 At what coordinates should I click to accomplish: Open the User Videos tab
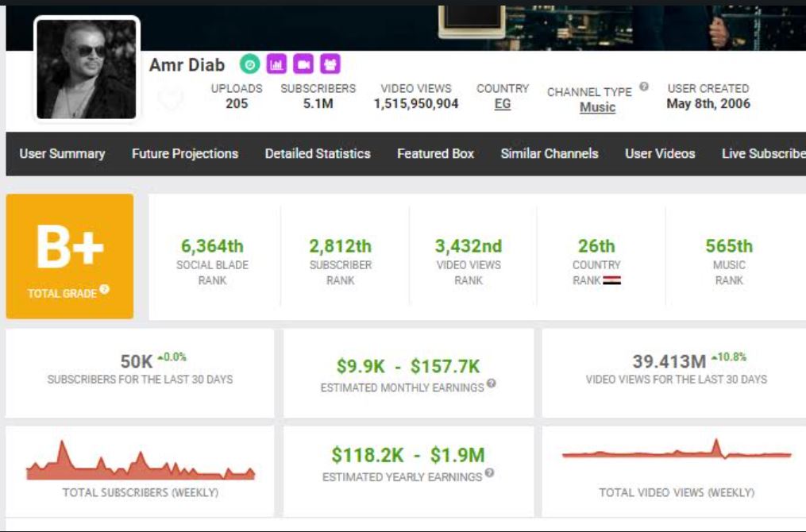click(x=660, y=153)
